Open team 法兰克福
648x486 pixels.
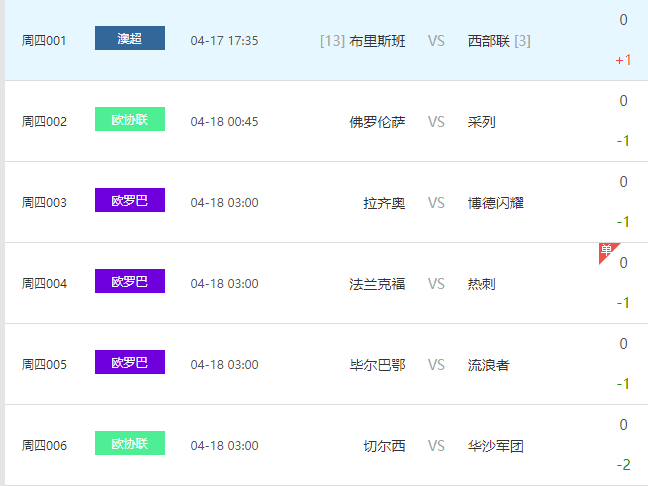[377, 284]
